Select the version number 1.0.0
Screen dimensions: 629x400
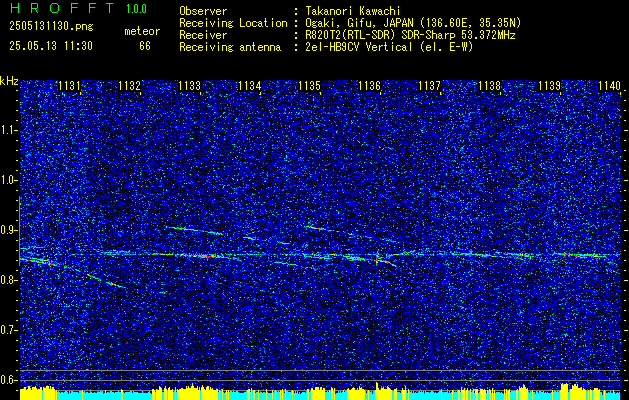(136, 9)
